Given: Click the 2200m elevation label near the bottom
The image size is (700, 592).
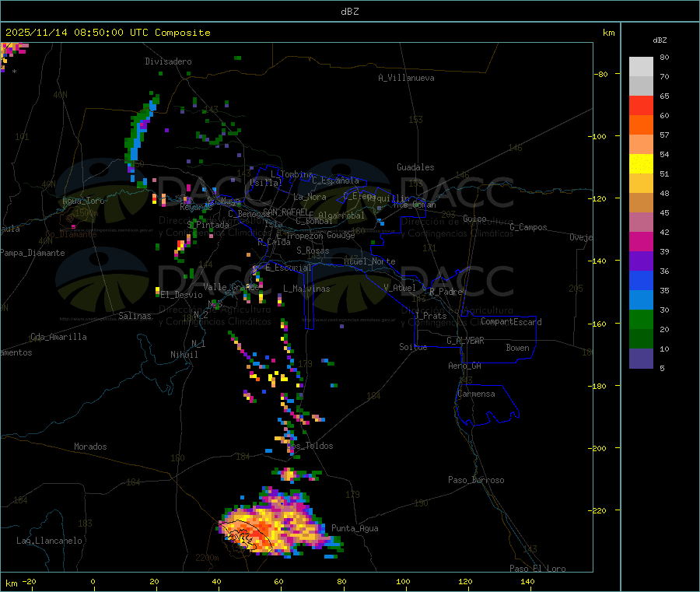Looking at the screenshot, I should [x=207, y=558].
